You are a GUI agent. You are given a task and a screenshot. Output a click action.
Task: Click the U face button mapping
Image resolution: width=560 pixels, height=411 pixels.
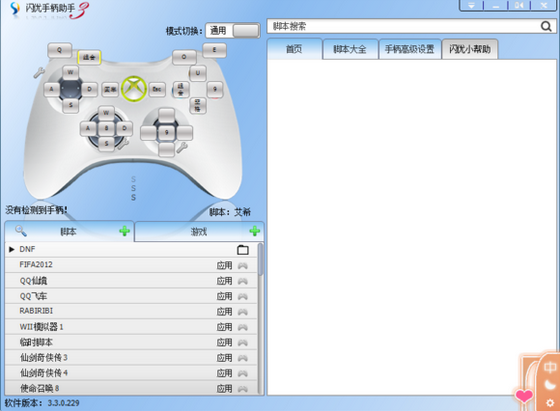[x=198, y=73]
